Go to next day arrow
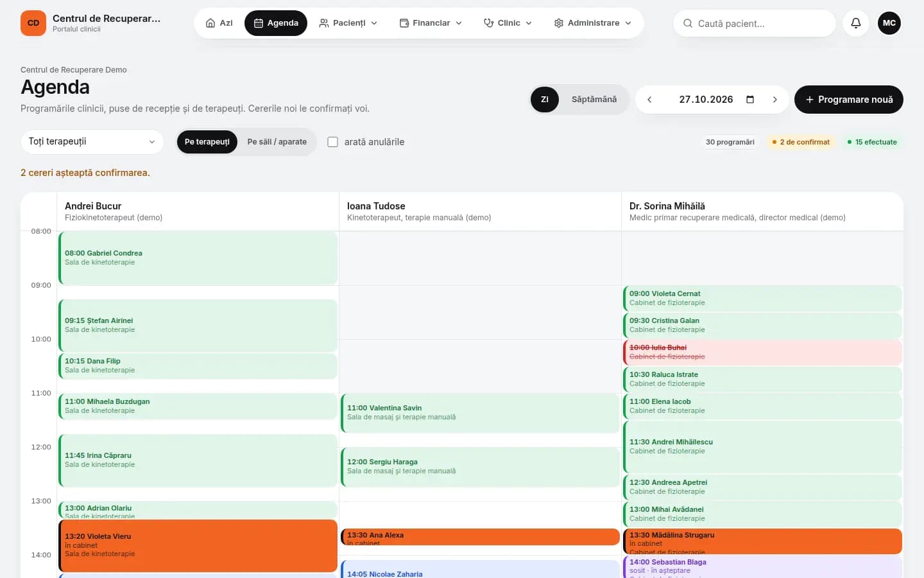924x578 pixels. tap(775, 100)
